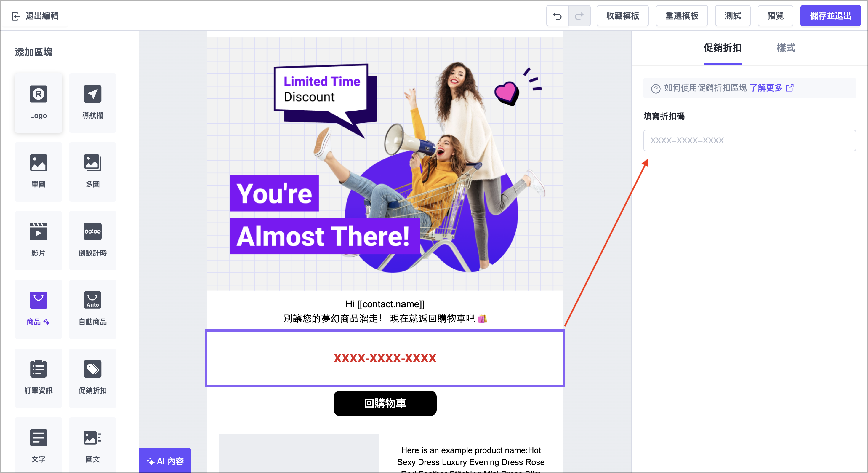Click 退出編輯 to leave the editor

(35, 16)
